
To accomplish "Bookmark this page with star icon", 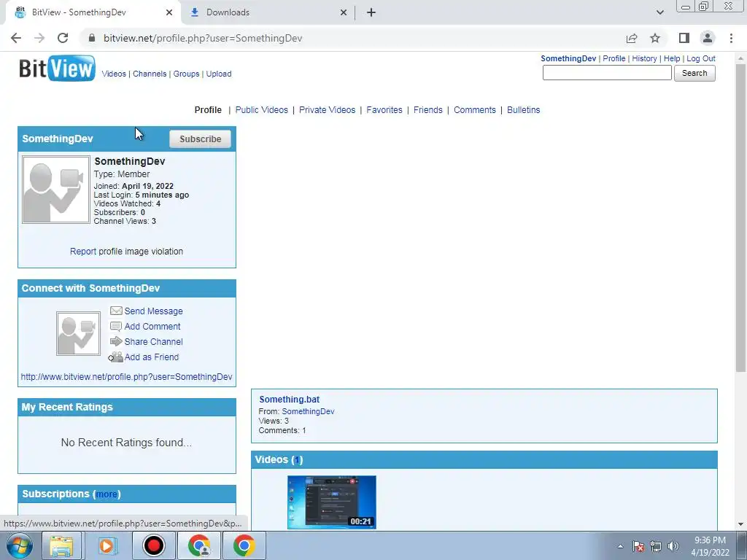I will pos(655,38).
